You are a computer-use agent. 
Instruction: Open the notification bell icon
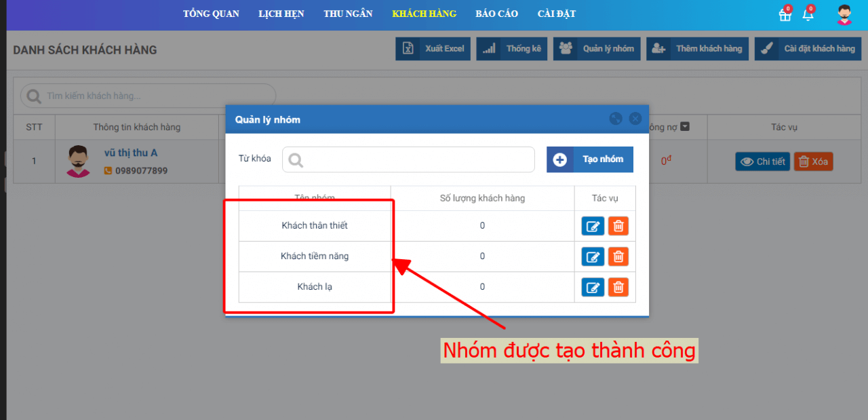(808, 15)
